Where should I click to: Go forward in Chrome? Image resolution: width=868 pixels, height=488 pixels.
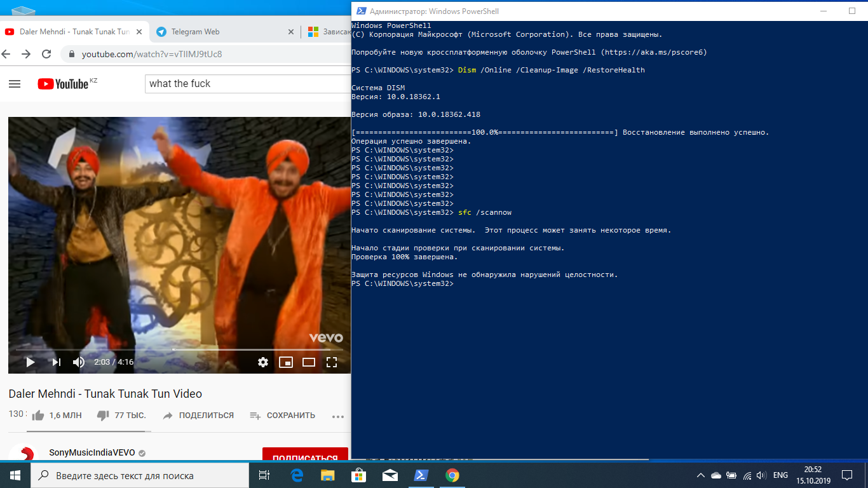click(26, 54)
